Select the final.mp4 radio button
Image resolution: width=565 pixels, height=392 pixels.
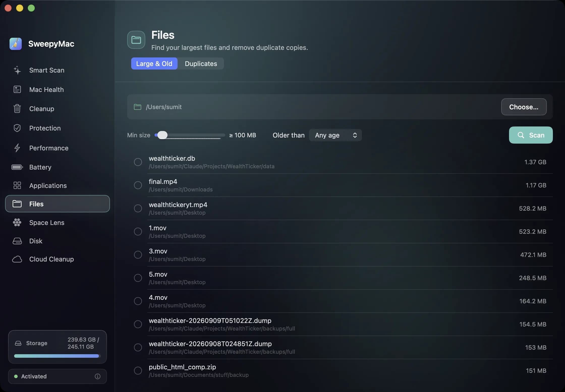click(x=138, y=185)
